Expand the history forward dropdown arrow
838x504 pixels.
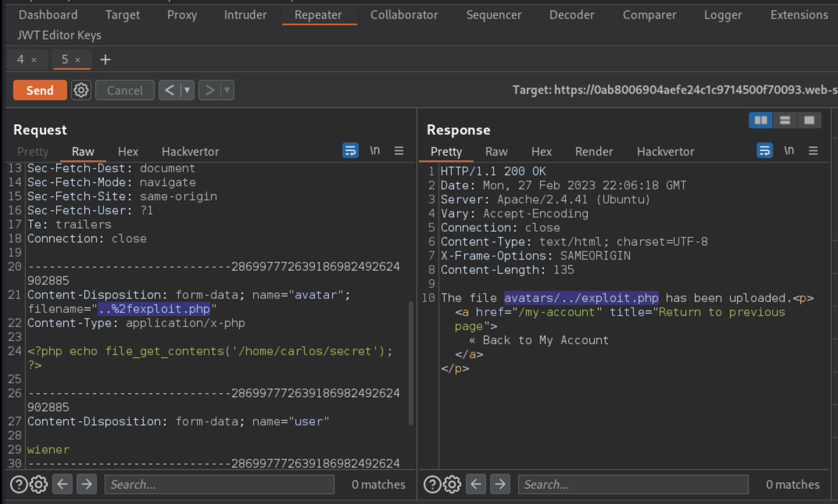(227, 90)
